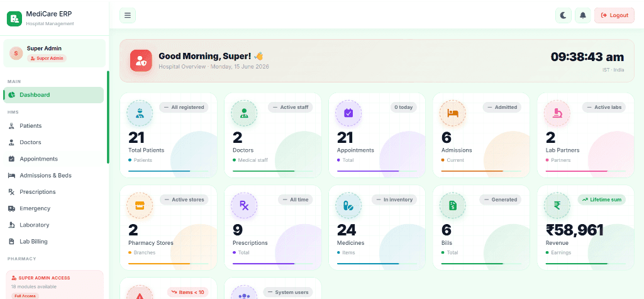Click the Medicines card pill icon
This screenshot has width=644, height=299.
coord(348,205)
